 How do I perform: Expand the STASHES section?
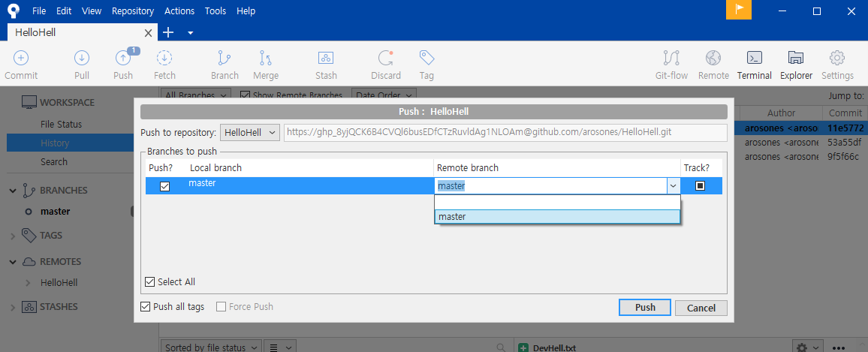click(x=13, y=307)
